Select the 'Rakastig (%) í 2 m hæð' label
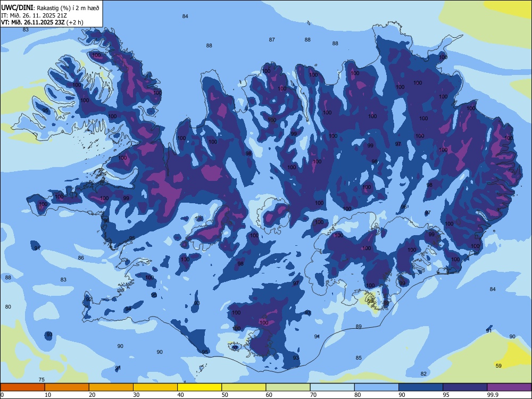 68,8
